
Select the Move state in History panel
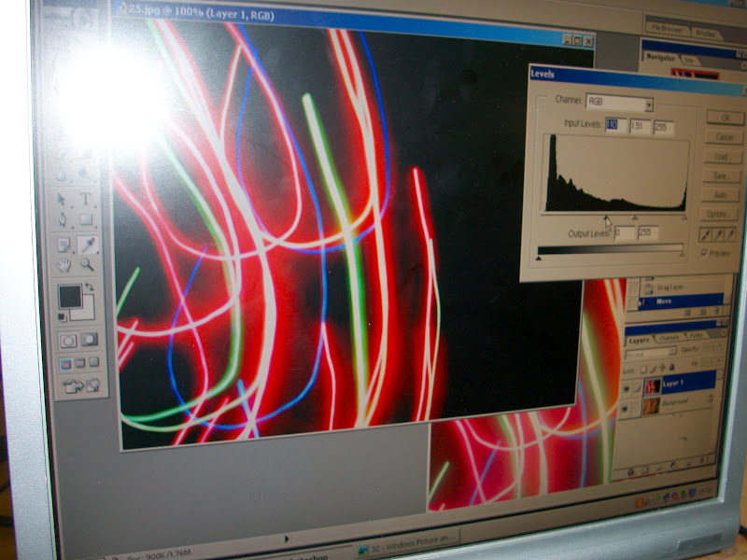681,301
